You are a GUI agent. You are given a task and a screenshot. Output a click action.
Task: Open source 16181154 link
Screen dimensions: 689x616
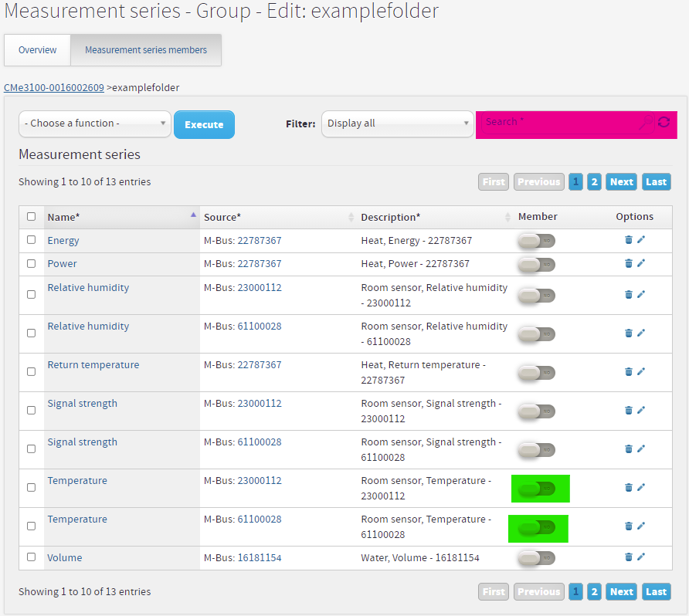pos(260,557)
